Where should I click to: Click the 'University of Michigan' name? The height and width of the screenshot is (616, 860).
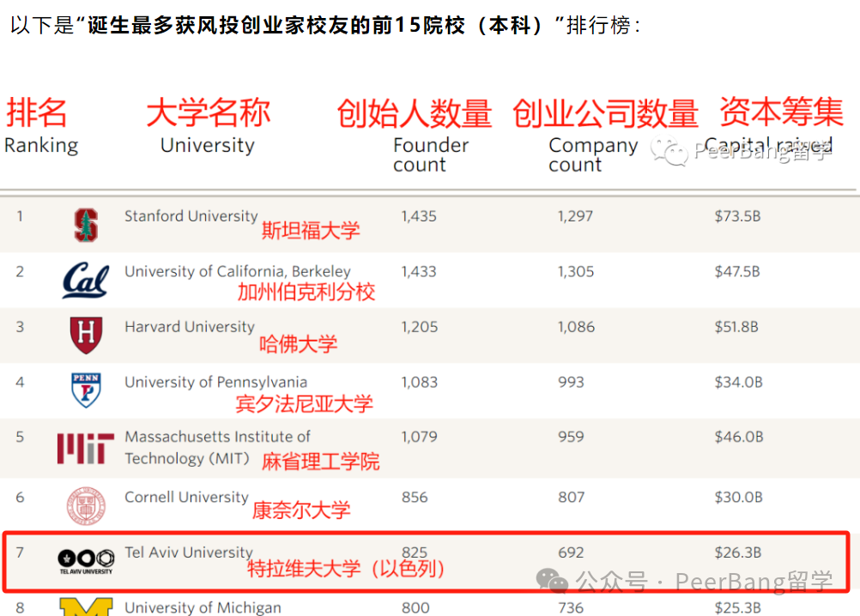pyautogui.click(x=203, y=607)
